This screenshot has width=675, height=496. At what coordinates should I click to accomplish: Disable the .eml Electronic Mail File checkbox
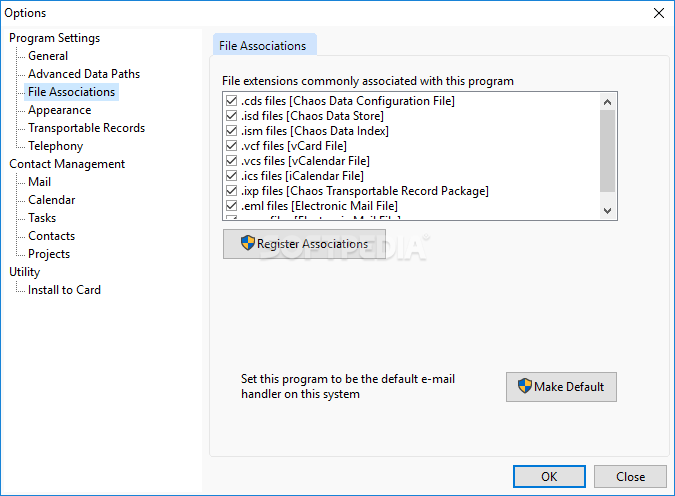click(232, 206)
